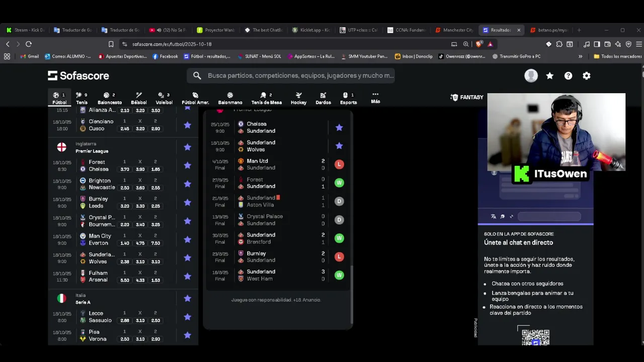The height and width of the screenshot is (362, 644).
Task: Open favorites star in Sofascore header
Action: (550, 75)
